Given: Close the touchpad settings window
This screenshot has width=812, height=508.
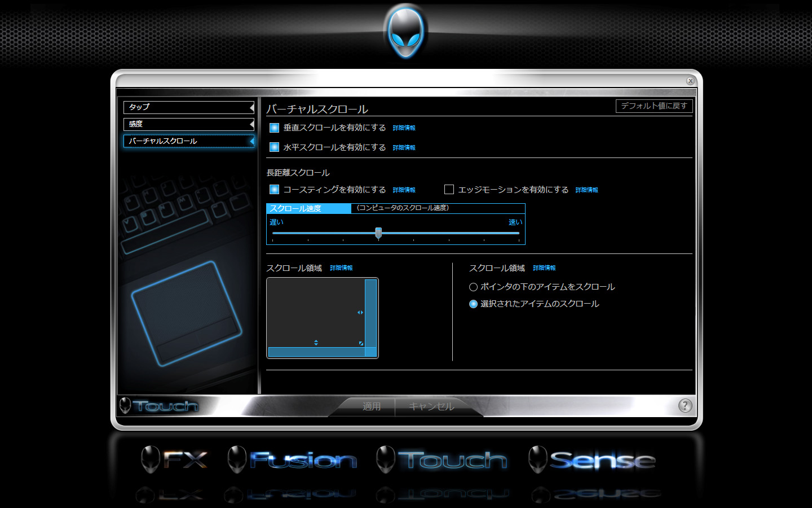Looking at the screenshot, I should point(690,81).
